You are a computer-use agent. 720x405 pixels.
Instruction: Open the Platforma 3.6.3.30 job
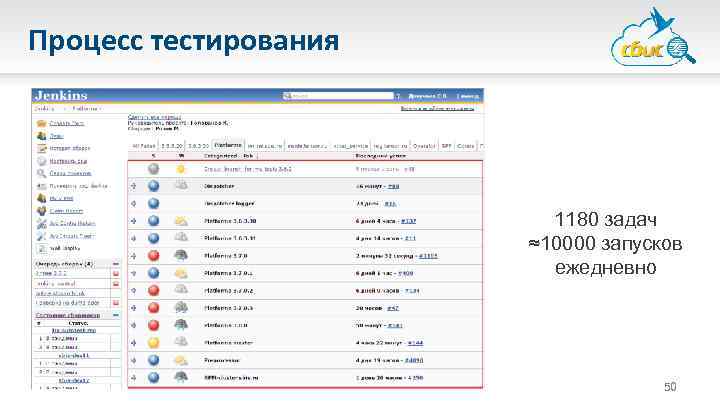click(230, 221)
